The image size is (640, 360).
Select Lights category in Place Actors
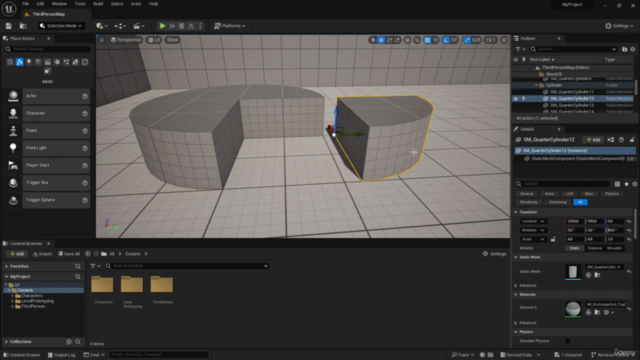(29, 62)
